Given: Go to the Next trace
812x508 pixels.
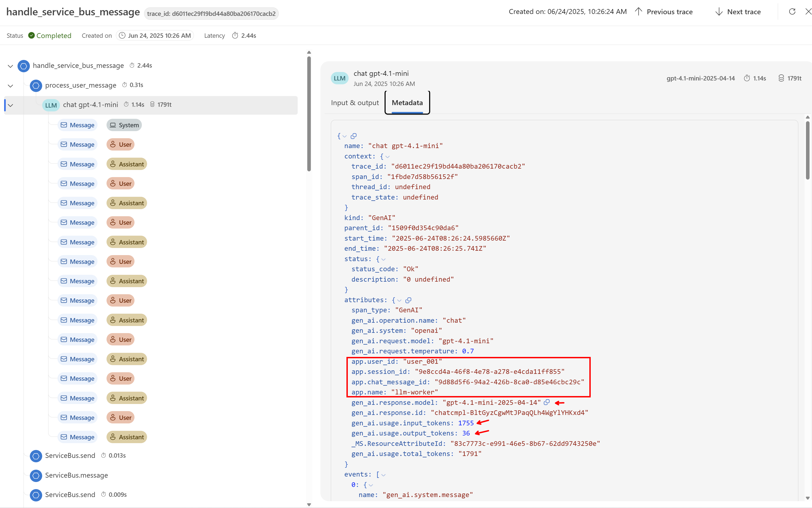Looking at the screenshot, I should [x=738, y=12].
